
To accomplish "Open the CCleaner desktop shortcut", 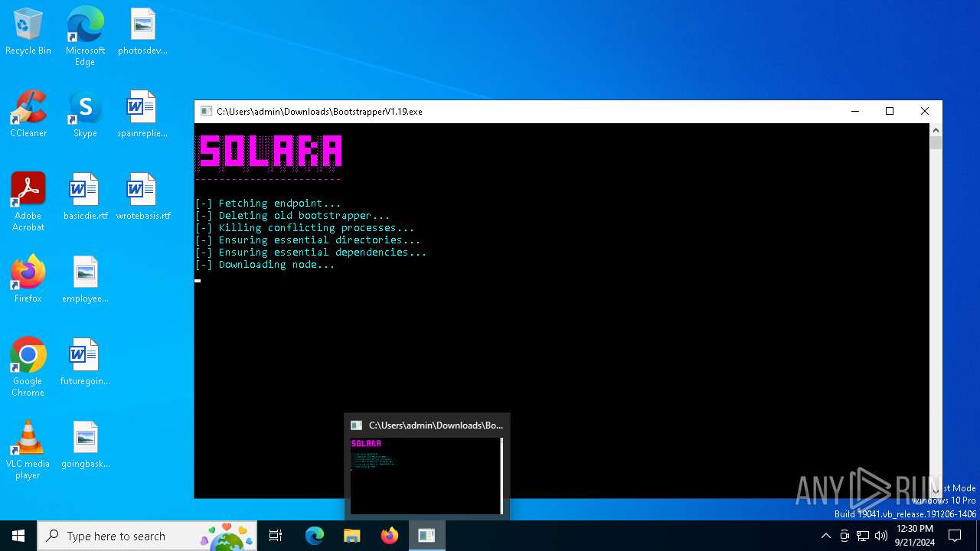I will [x=28, y=115].
